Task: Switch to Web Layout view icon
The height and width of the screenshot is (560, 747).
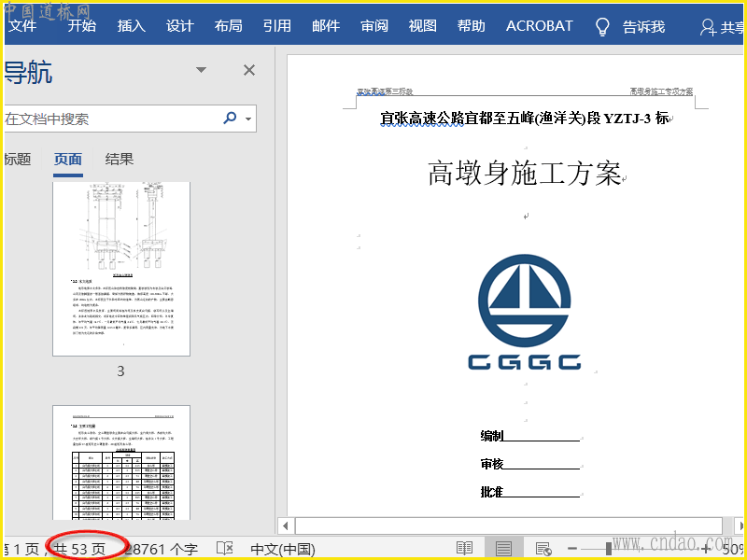Action: (x=543, y=549)
